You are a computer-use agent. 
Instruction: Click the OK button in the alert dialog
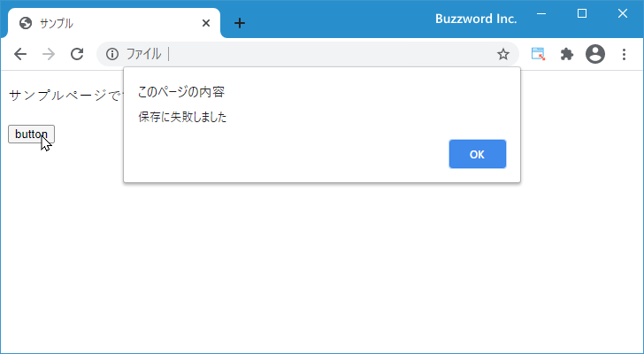[x=478, y=154]
